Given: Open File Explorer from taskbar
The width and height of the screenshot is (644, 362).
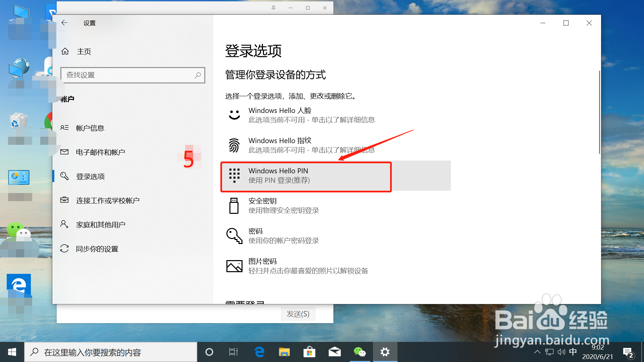Looking at the screenshot, I should point(284,352).
